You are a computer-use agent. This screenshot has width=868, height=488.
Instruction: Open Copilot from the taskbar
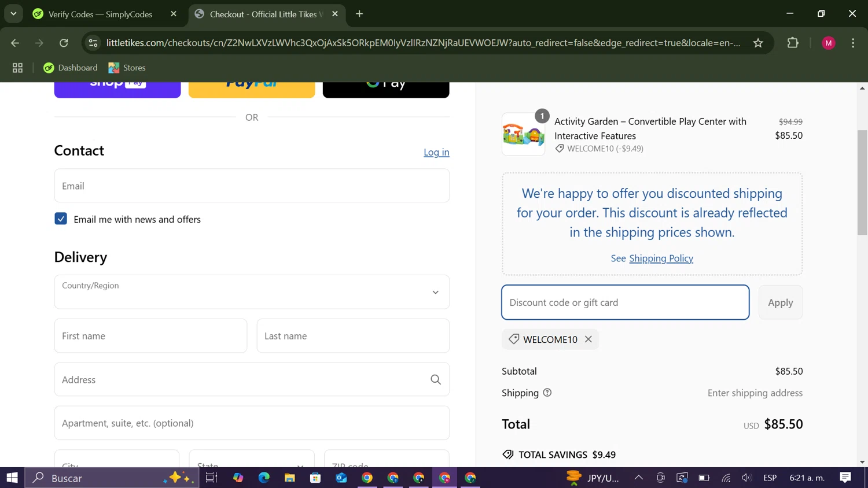(238, 478)
